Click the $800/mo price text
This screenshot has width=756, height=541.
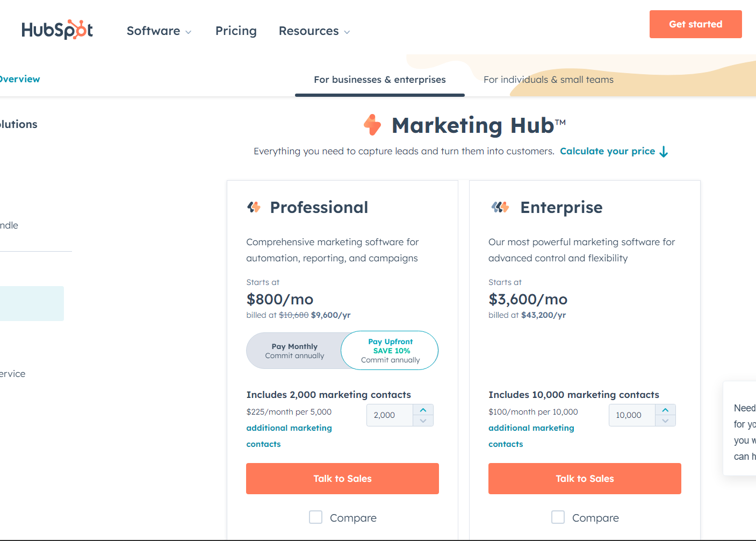coord(280,299)
